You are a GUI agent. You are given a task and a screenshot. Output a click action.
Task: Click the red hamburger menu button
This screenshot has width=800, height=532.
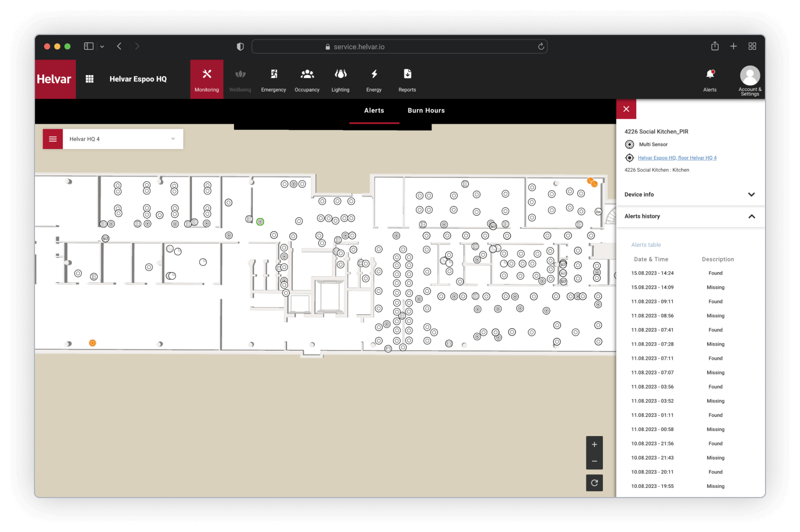pos(53,139)
